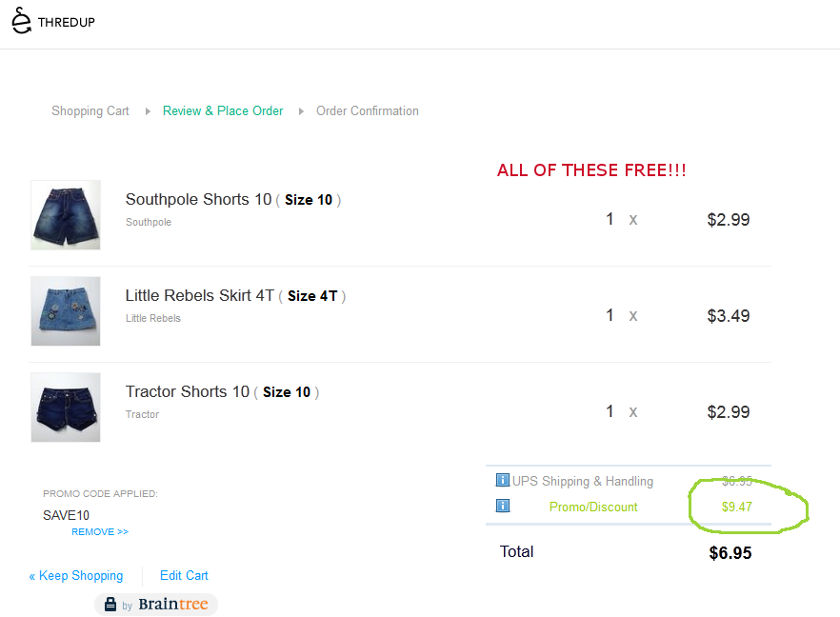This screenshot has height=617, width=840.
Task: Click the thredUP hanger logo icon
Action: coord(21,20)
